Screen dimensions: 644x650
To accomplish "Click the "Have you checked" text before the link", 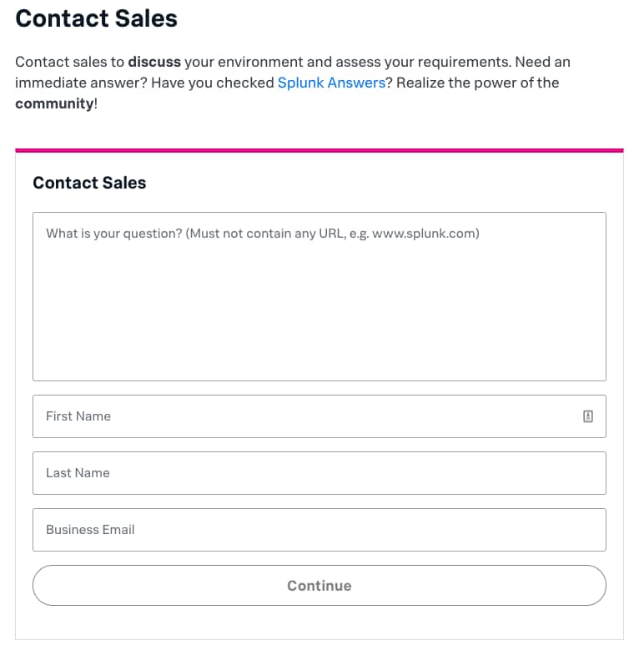I will coord(212,83).
